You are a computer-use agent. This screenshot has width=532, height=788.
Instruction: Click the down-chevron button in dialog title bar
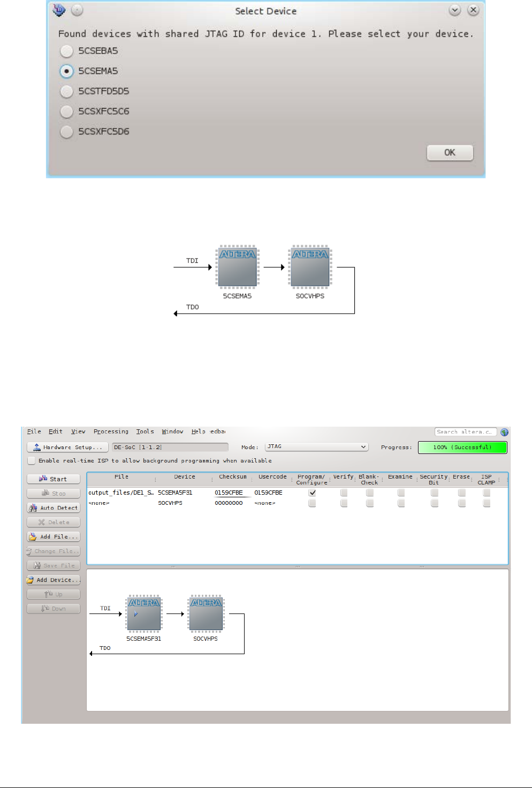pos(454,10)
